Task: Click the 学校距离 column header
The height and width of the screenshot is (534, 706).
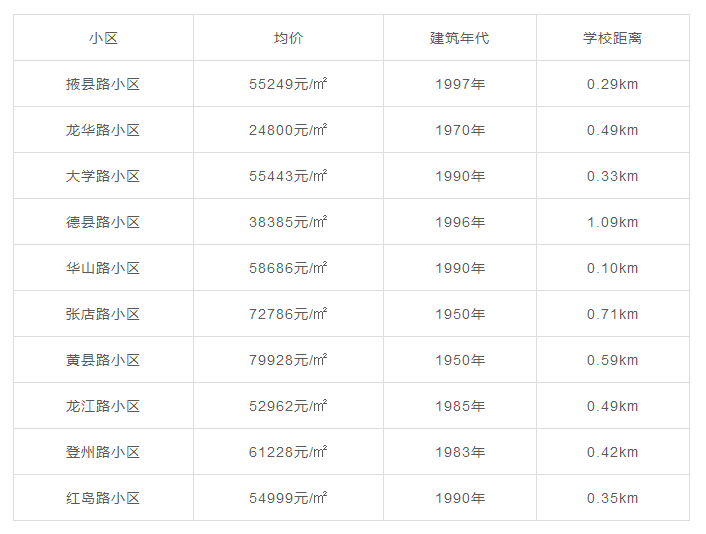Action: coord(612,38)
